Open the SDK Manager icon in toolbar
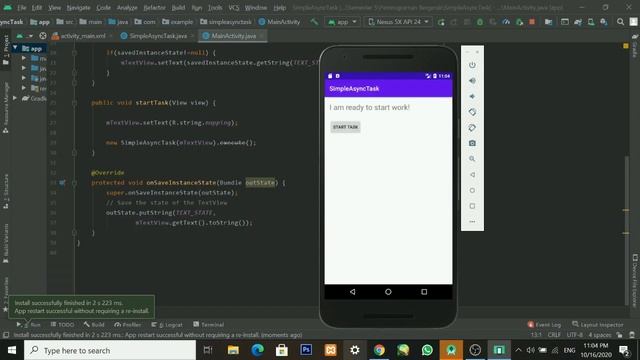This screenshot has width=640, height=360. coord(604,22)
